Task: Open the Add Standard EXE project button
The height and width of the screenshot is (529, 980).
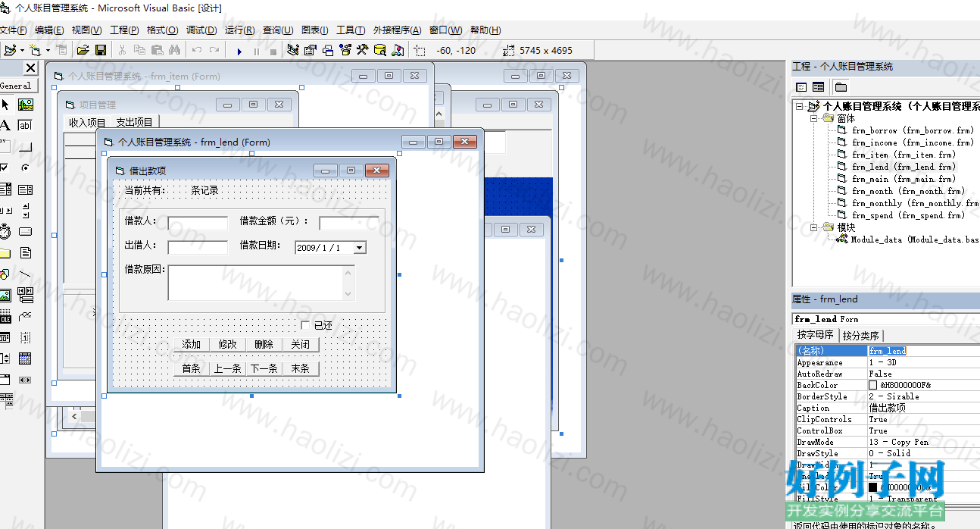Action: (10, 50)
